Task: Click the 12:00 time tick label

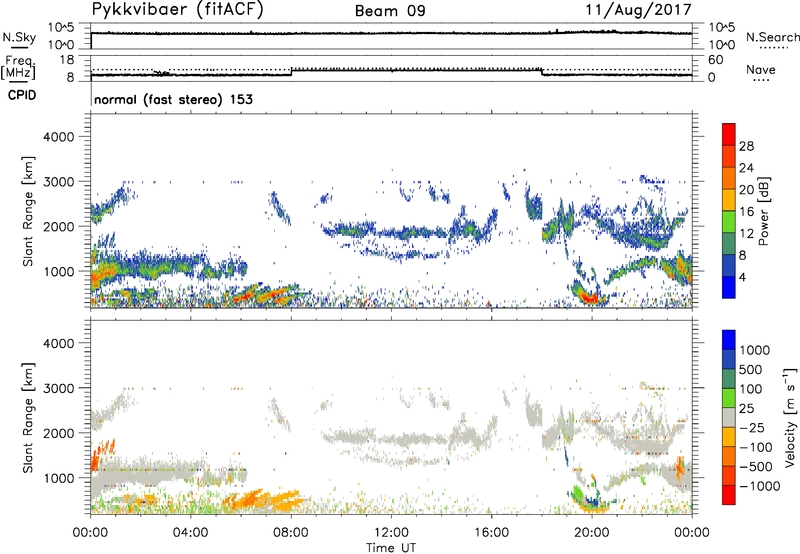Action: (x=391, y=533)
